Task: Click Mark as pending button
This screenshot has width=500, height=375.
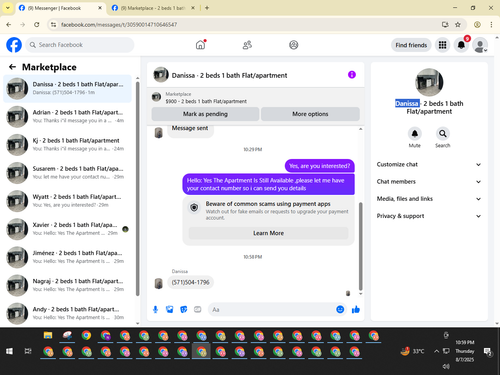Action: [x=205, y=114]
